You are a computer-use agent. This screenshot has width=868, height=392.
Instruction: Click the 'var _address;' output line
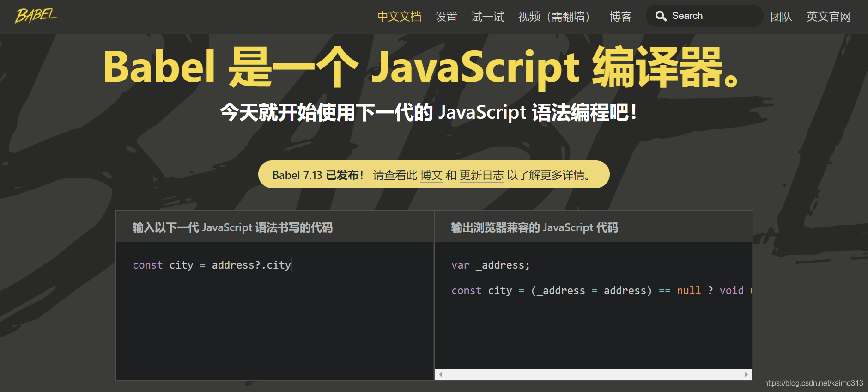tap(491, 265)
